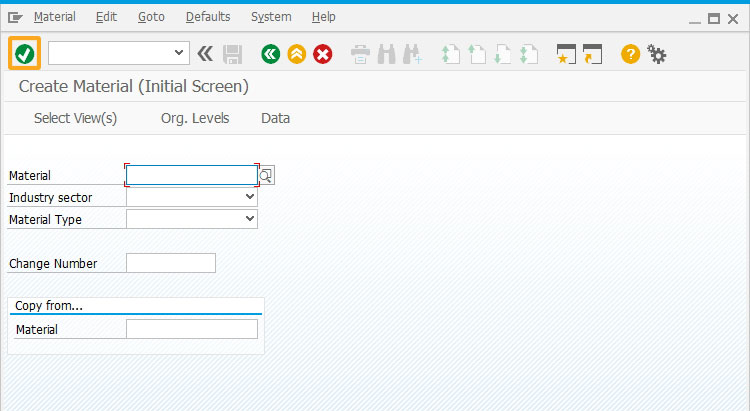Open the System menu
Image resolution: width=750 pixels, height=411 pixels.
(271, 17)
